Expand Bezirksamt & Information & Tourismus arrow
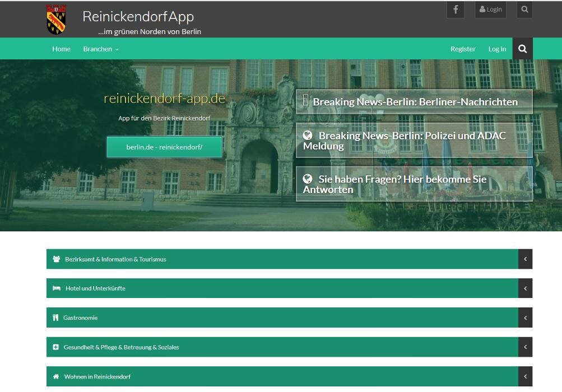The height and width of the screenshot is (392, 562). tap(525, 259)
